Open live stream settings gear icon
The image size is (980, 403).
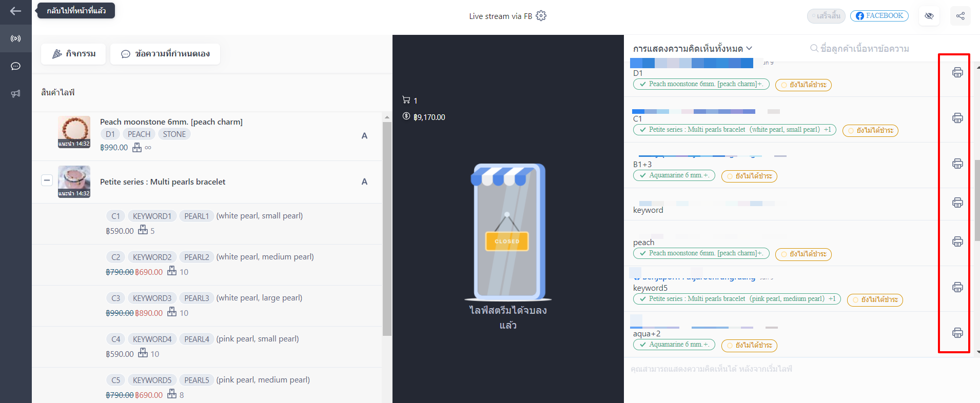pyautogui.click(x=541, y=16)
